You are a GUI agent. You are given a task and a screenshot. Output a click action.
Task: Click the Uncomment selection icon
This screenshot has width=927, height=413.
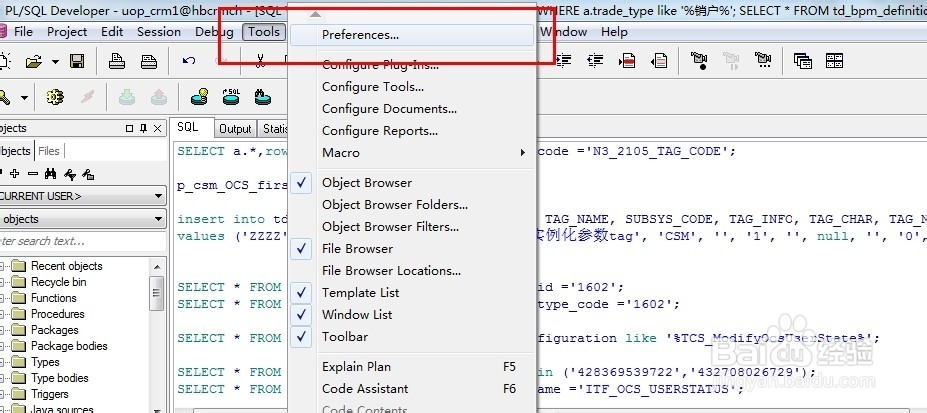click(x=659, y=60)
